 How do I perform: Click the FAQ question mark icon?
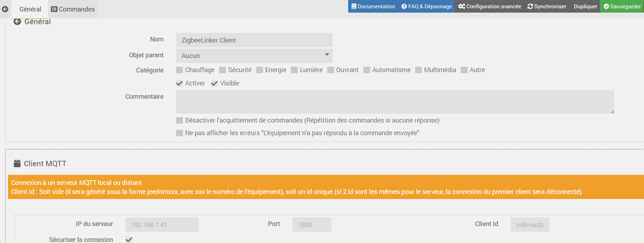[404, 6]
